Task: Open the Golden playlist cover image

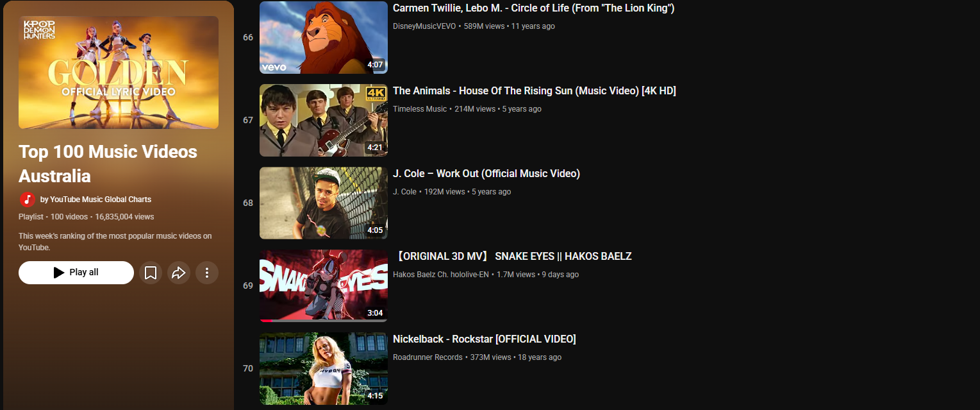Action: click(x=119, y=73)
